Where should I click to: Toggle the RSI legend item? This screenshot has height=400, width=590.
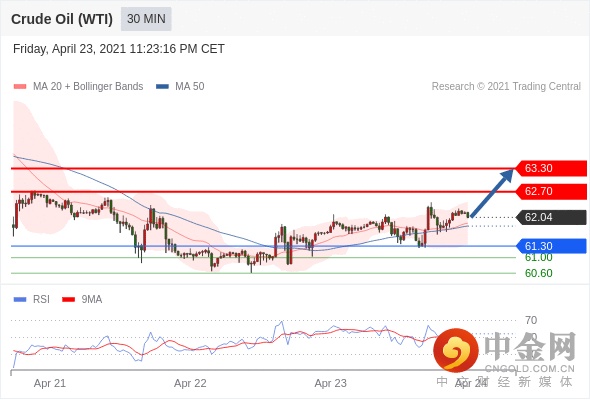coord(31,300)
